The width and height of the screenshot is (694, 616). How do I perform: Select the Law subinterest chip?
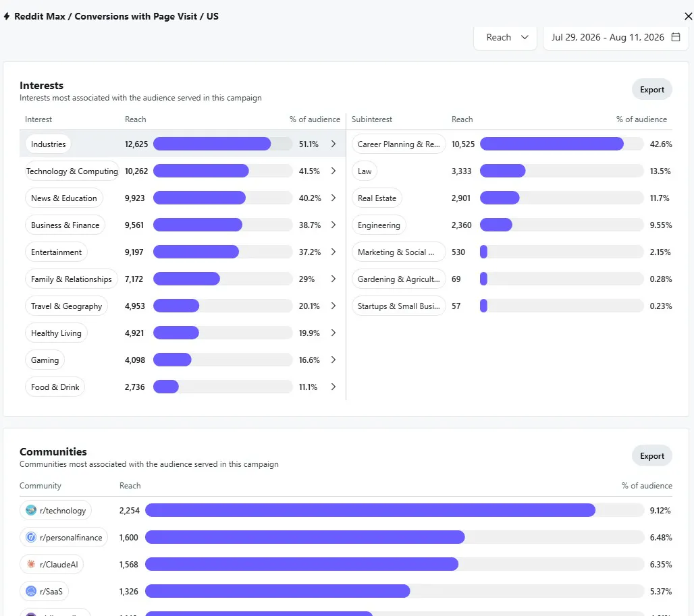tap(365, 171)
